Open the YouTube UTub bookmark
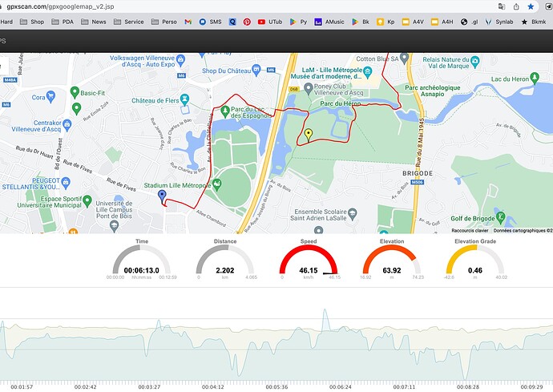The image size is (553, 392). coord(270,22)
